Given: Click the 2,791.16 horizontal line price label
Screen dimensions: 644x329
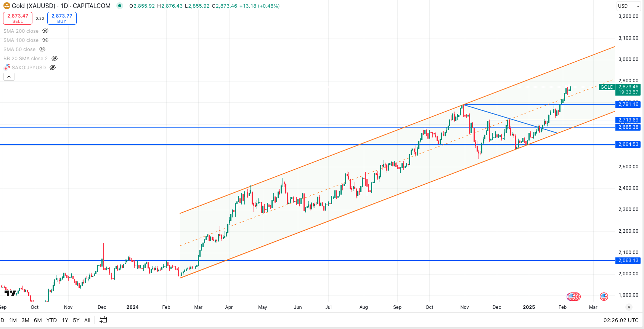Looking at the screenshot, I should (x=628, y=104).
